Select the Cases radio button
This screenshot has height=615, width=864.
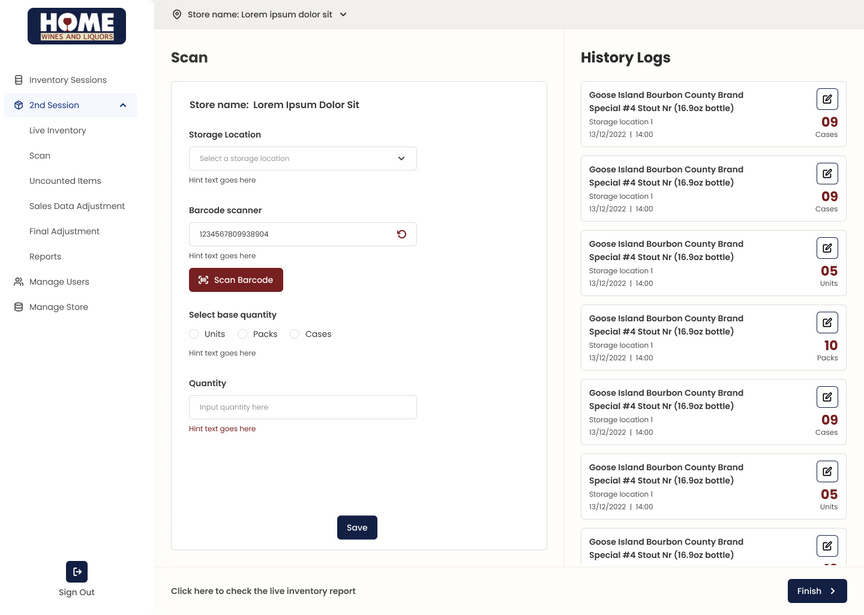tap(295, 334)
